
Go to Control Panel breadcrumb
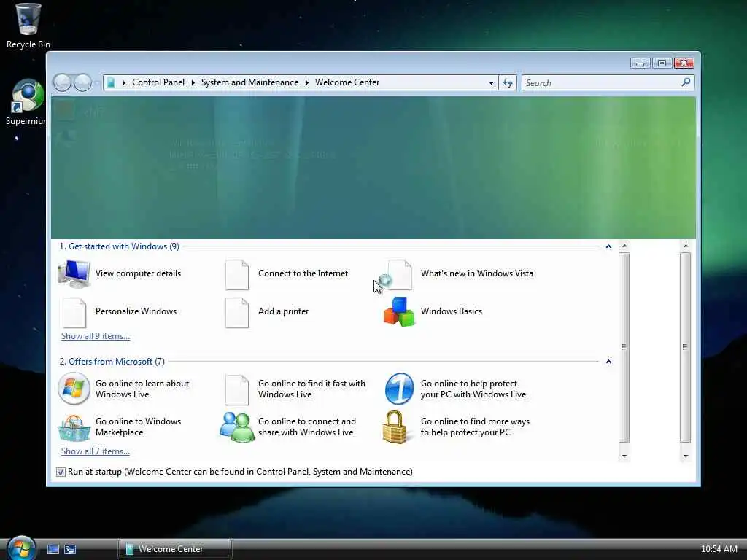(158, 82)
